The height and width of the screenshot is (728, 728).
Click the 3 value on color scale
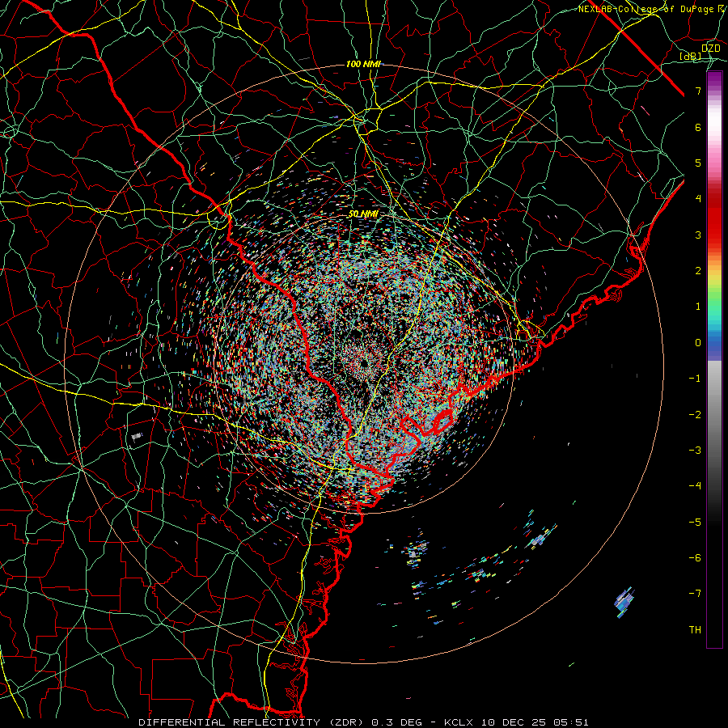click(x=698, y=235)
